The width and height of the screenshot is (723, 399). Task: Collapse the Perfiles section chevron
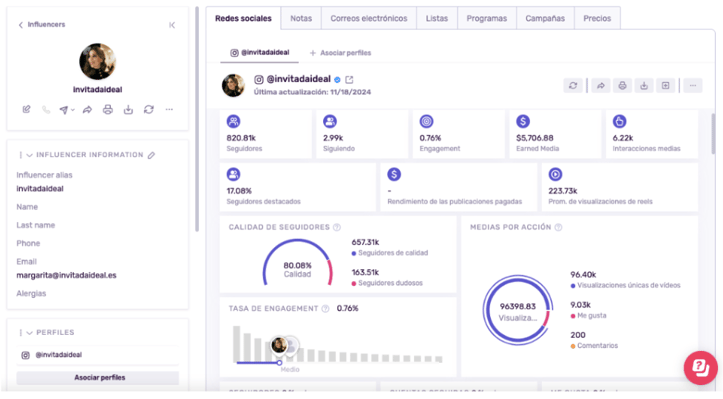coord(30,333)
